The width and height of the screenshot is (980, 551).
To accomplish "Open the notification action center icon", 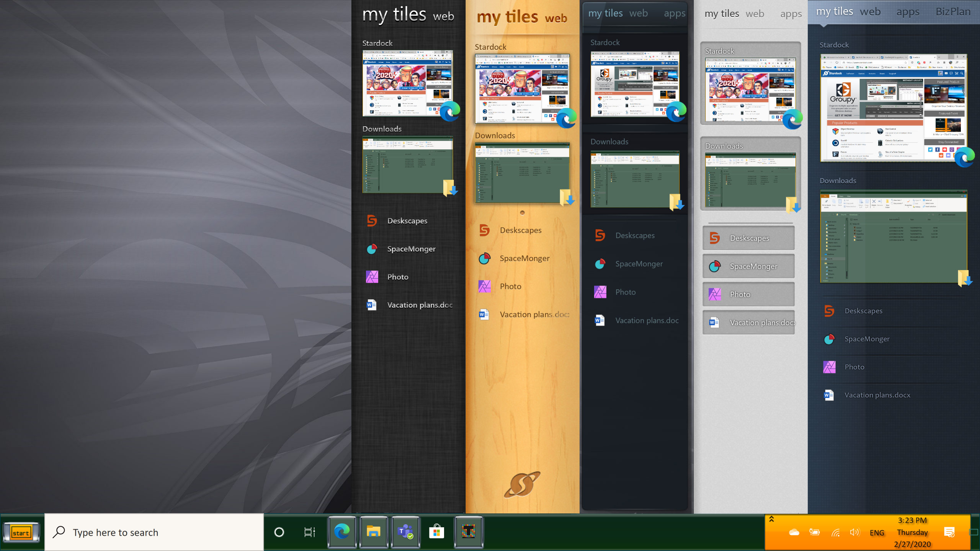I will click(949, 532).
